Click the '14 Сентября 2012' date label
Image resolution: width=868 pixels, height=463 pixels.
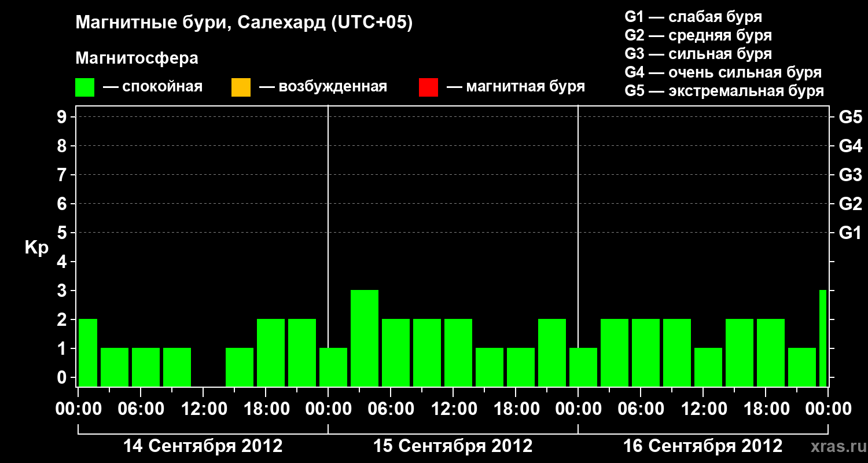pos(203,446)
